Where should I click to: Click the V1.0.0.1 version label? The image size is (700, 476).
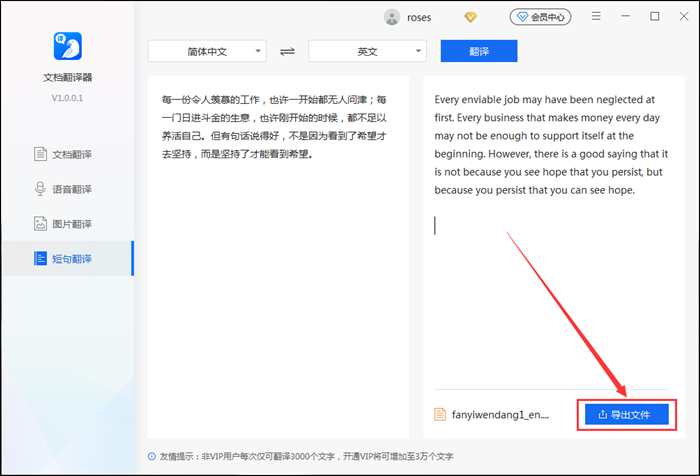pos(67,98)
